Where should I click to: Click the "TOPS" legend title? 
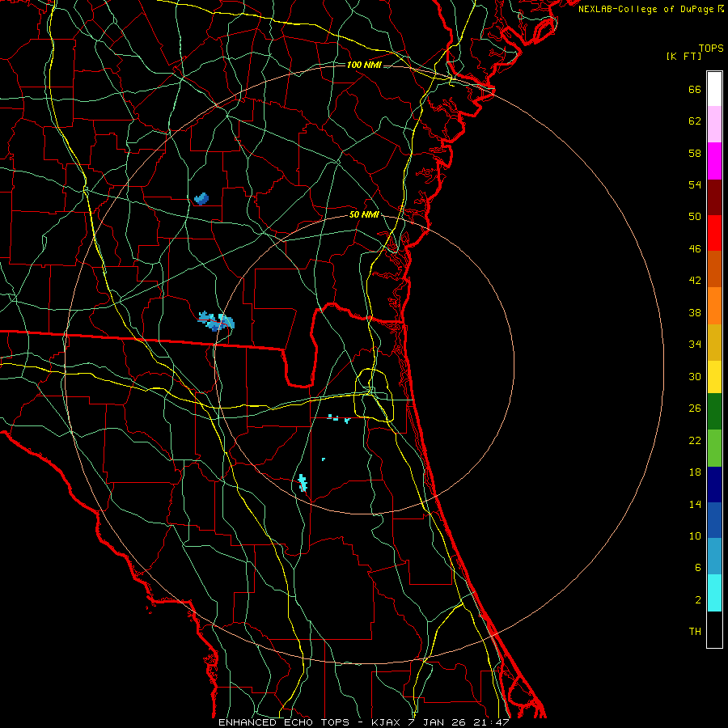[711, 49]
